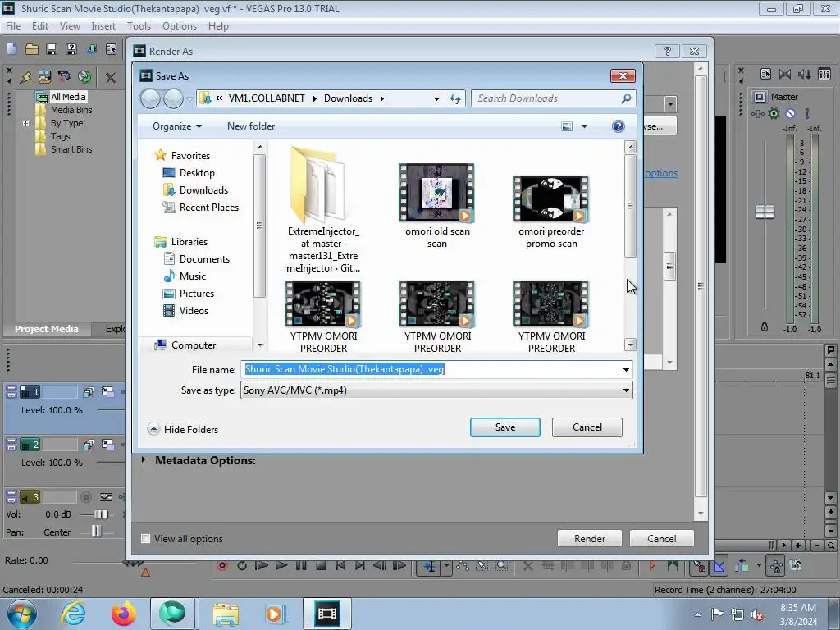The image size is (840, 630).
Task: Click the Play button in transport bar
Action: 281,565
